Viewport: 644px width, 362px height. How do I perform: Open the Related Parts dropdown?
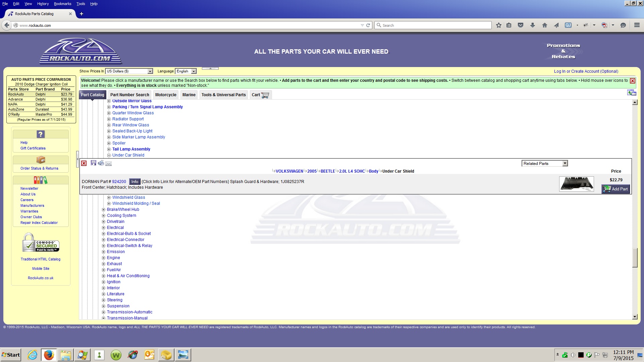(545, 163)
